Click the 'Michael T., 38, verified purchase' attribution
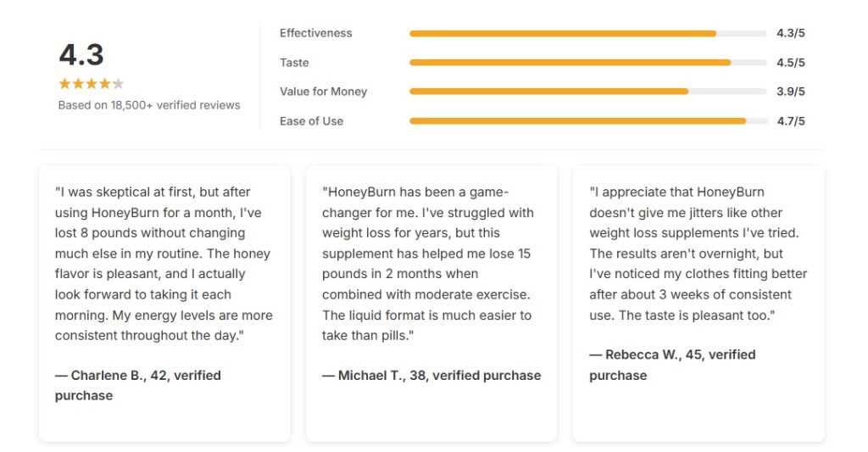The width and height of the screenshot is (868, 452). pyautogui.click(x=431, y=375)
